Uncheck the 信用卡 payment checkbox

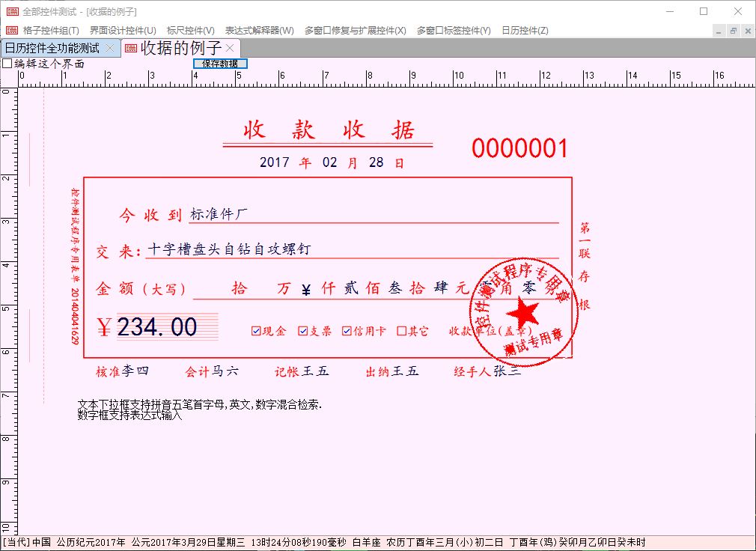(x=347, y=331)
